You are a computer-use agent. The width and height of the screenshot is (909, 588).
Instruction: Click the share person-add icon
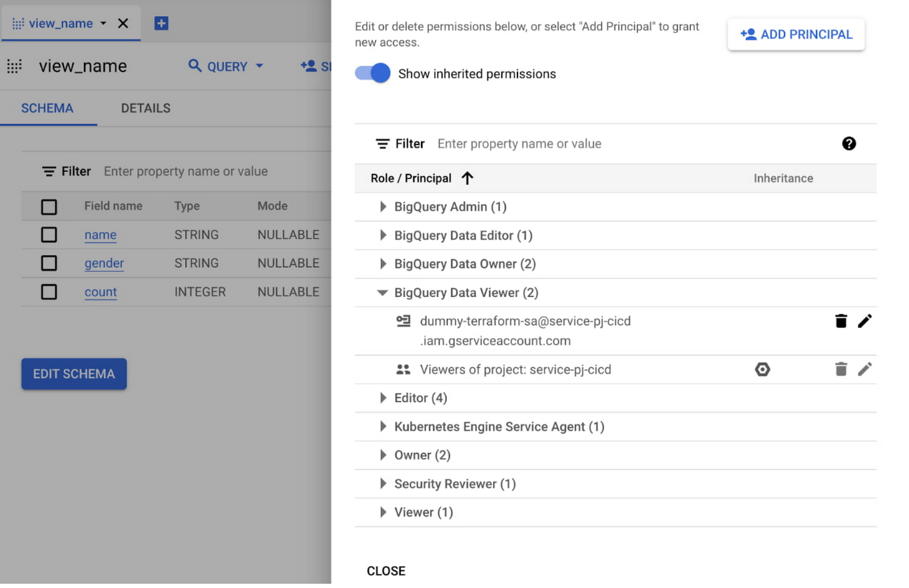tap(308, 66)
